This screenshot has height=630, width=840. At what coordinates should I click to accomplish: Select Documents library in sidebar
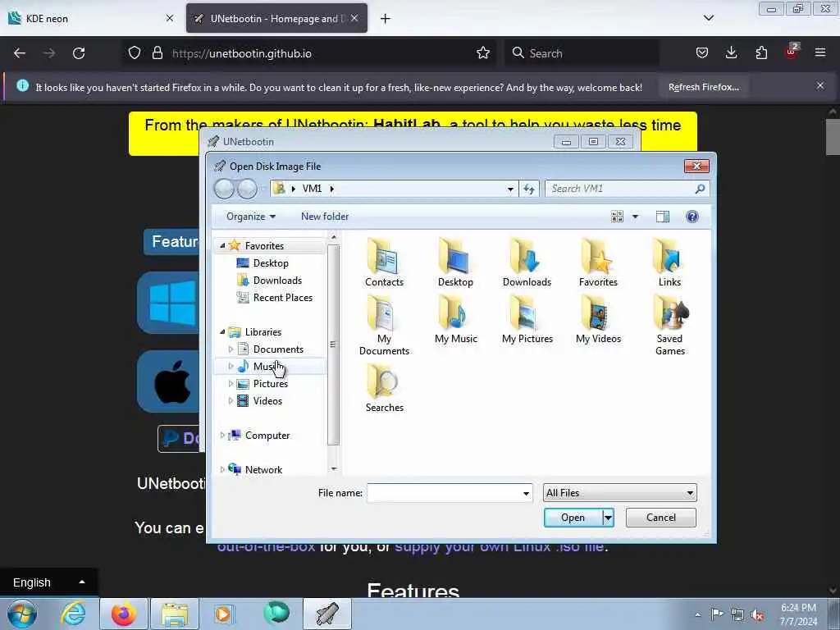tap(278, 349)
